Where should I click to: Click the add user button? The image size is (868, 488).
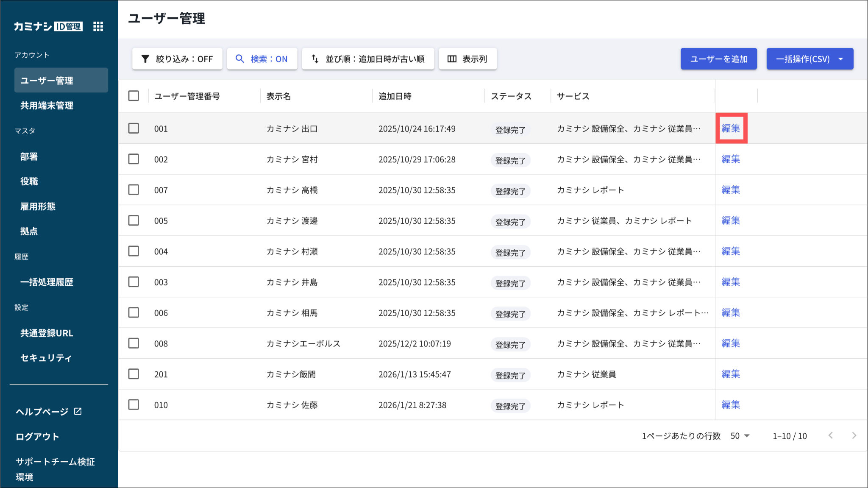(718, 59)
